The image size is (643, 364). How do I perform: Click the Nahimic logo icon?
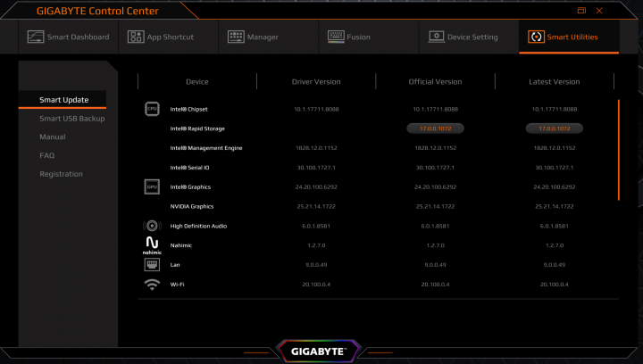click(x=152, y=245)
